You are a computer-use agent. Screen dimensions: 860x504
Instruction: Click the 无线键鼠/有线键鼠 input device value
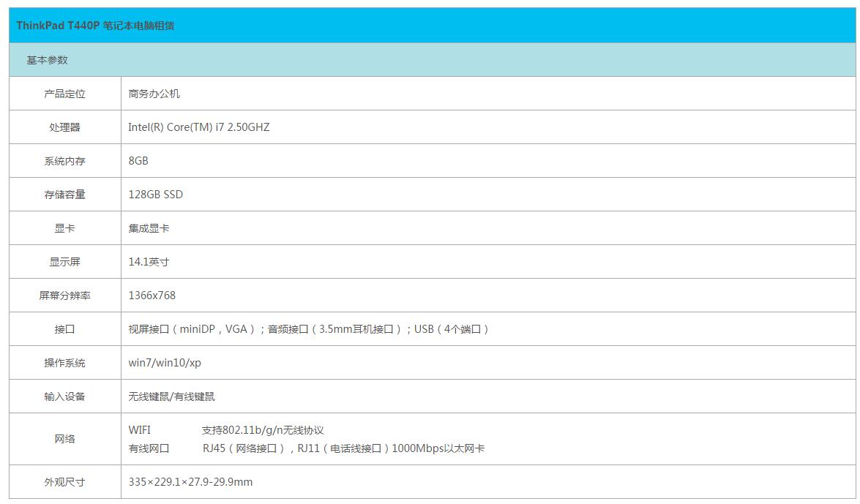[171, 396]
